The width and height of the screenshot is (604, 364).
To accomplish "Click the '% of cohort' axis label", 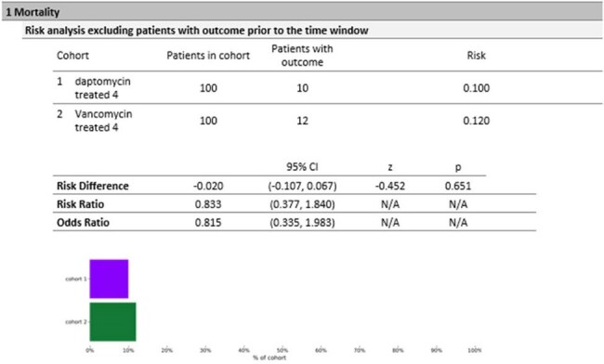I will coord(269,357).
